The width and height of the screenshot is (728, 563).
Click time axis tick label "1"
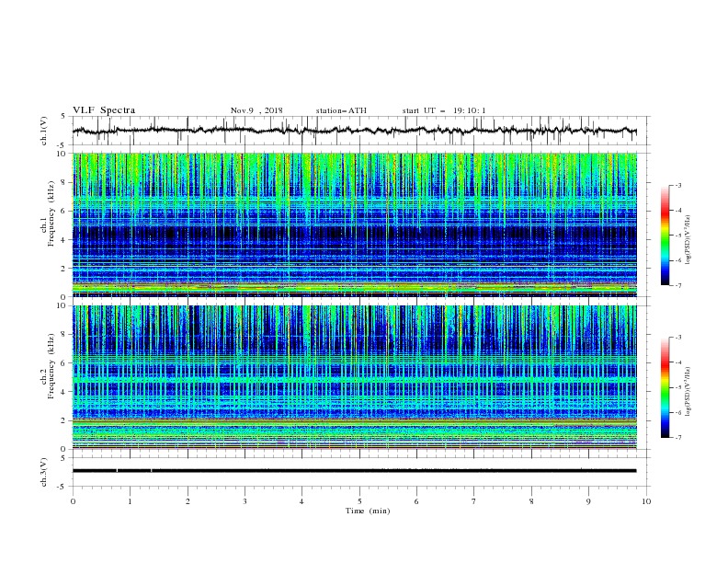131,501
